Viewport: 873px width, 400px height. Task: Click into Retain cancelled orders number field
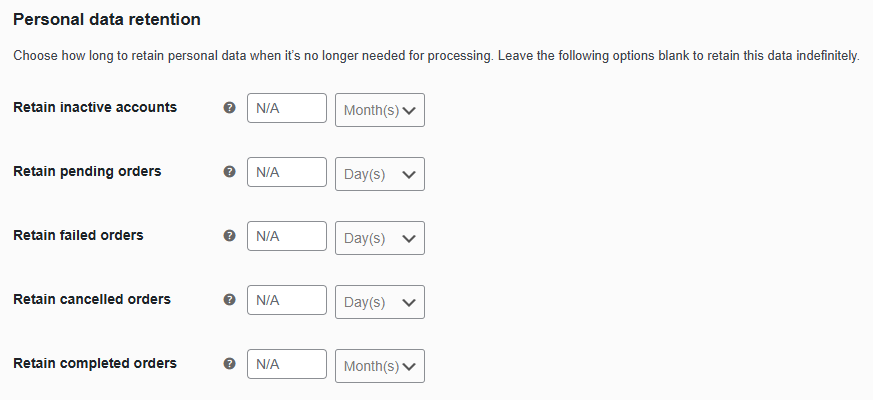(x=287, y=300)
